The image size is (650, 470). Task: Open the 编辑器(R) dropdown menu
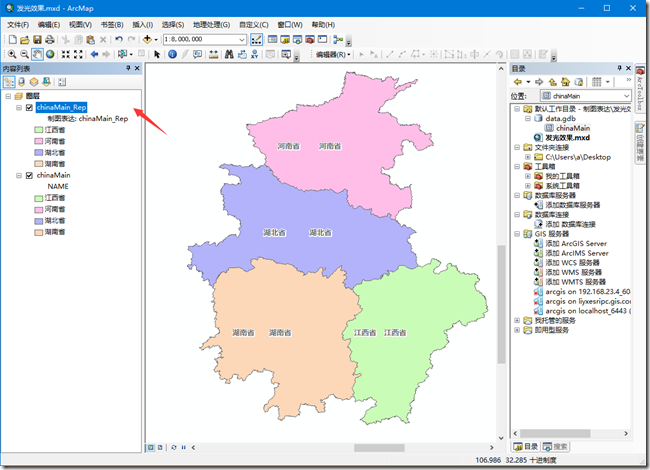pyautogui.click(x=333, y=54)
